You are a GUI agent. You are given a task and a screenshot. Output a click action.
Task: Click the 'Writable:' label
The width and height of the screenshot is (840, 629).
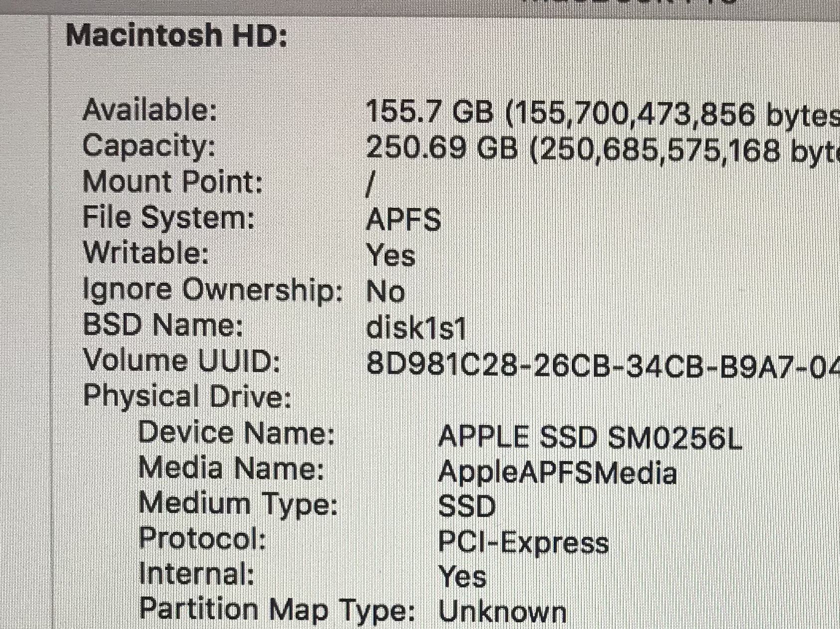pos(146,253)
